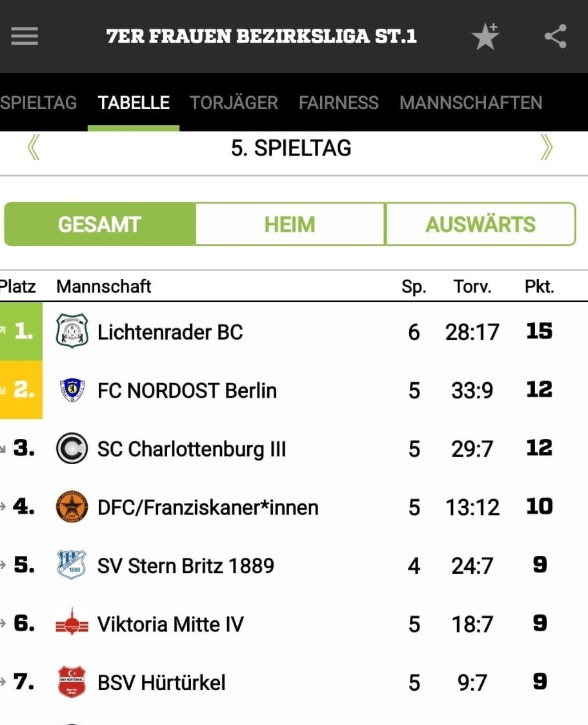Open FC NORDOST Berlin club crest
Image resolution: width=588 pixels, height=725 pixels.
pos(72,390)
